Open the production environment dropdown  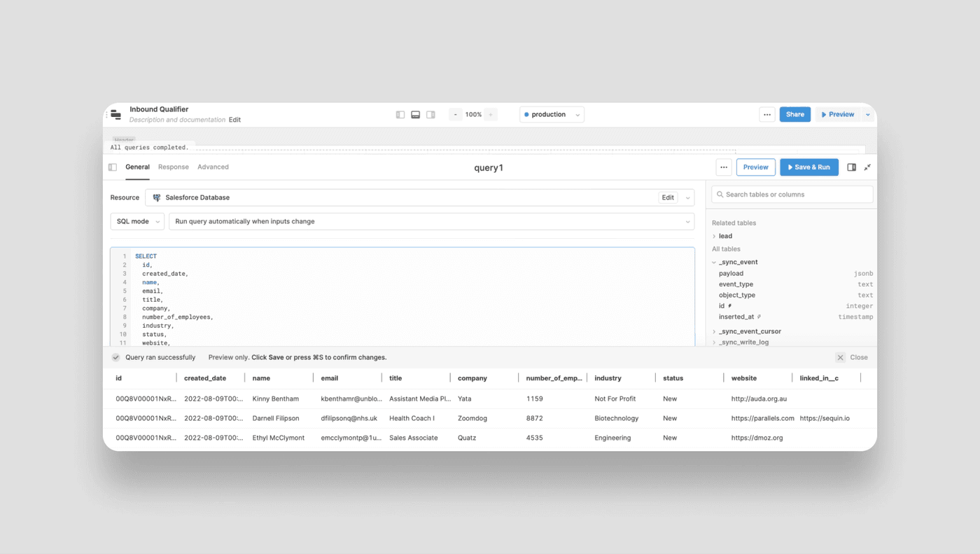(x=552, y=115)
